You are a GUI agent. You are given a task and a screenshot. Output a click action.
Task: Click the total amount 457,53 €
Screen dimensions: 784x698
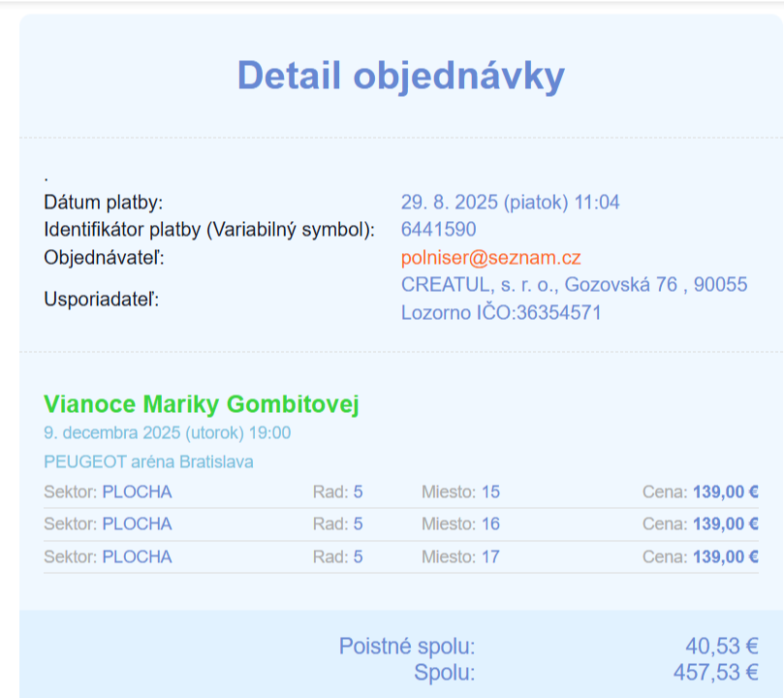click(x=715, y=672)
